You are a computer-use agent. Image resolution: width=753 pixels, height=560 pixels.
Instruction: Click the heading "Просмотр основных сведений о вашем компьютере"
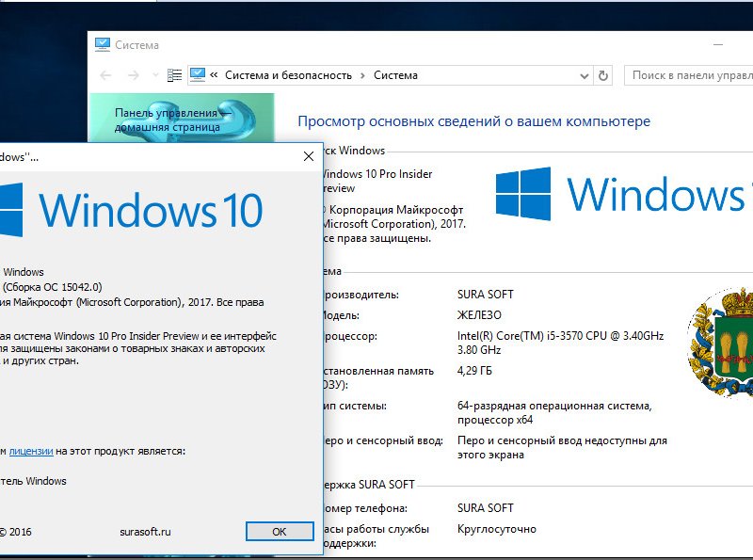pyautogui.click(x=474, y=121)
